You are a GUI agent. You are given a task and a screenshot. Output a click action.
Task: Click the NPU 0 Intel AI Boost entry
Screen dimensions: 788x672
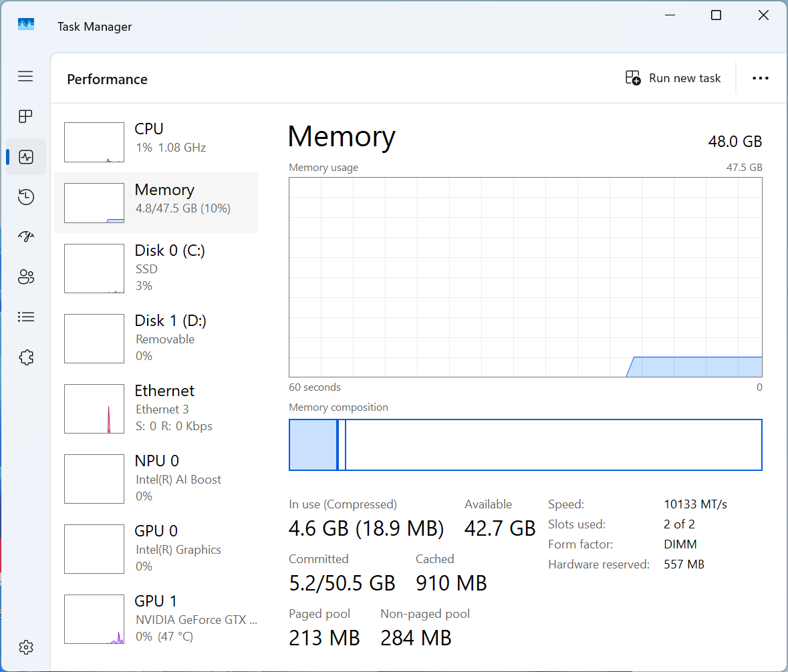[x=154, y=478]
